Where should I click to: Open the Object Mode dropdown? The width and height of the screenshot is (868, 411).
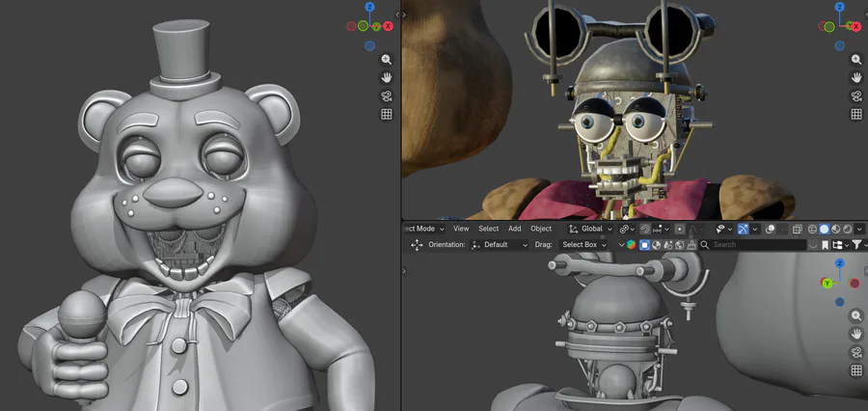(424, 229)
